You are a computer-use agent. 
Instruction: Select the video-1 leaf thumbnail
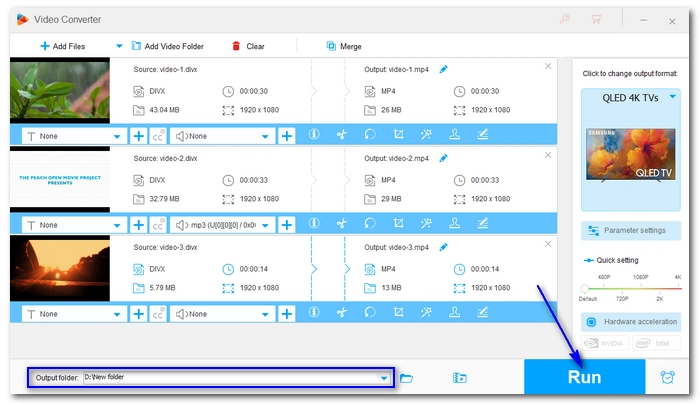(60, 90)
